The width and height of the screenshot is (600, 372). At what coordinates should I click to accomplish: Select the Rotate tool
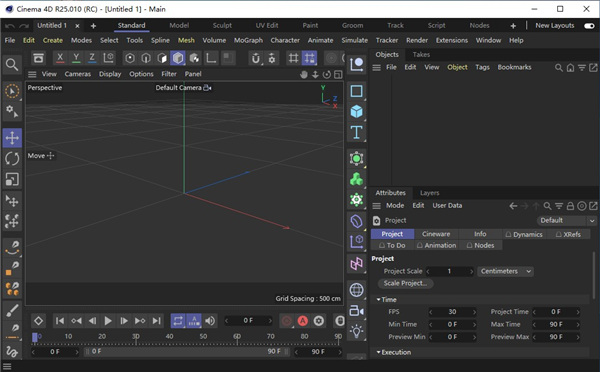tap(12, 158)
